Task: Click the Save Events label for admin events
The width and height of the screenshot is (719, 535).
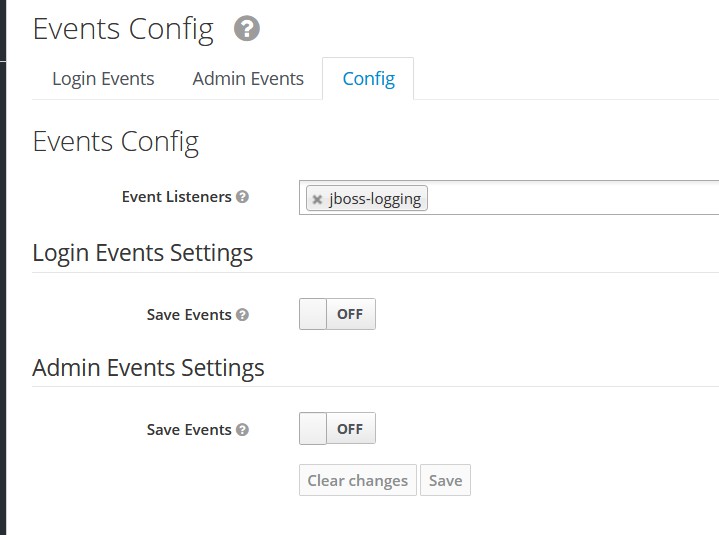Action: (x=189, y=430)
